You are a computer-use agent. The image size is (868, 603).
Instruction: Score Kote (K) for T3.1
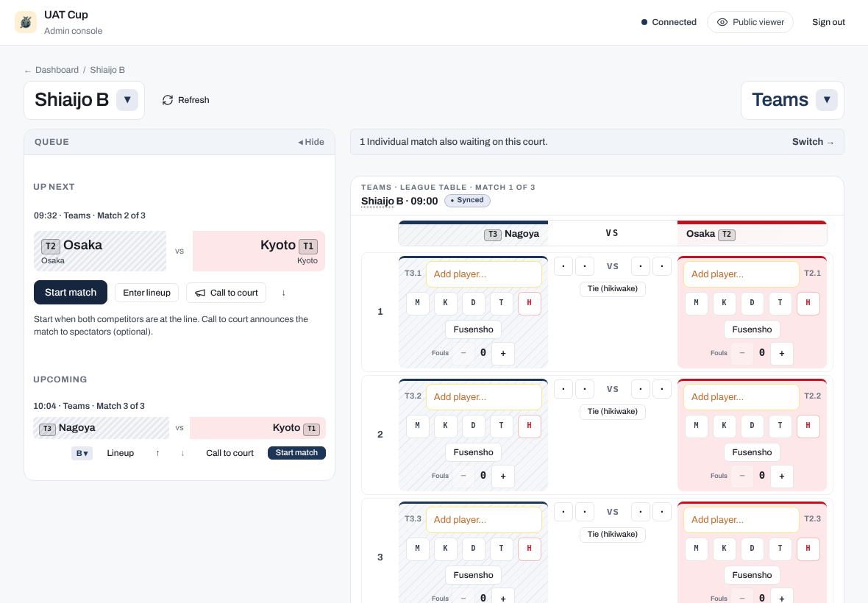coord(445,303)
